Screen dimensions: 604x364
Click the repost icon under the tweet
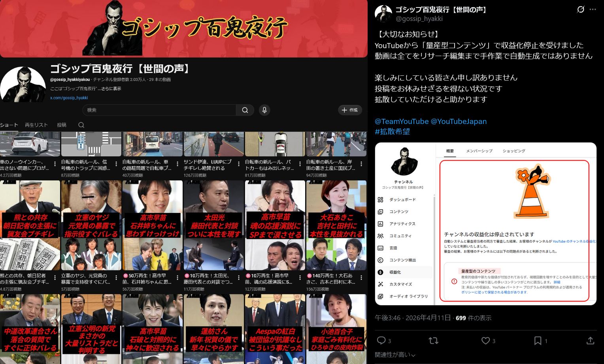click(x=433, y=340)
